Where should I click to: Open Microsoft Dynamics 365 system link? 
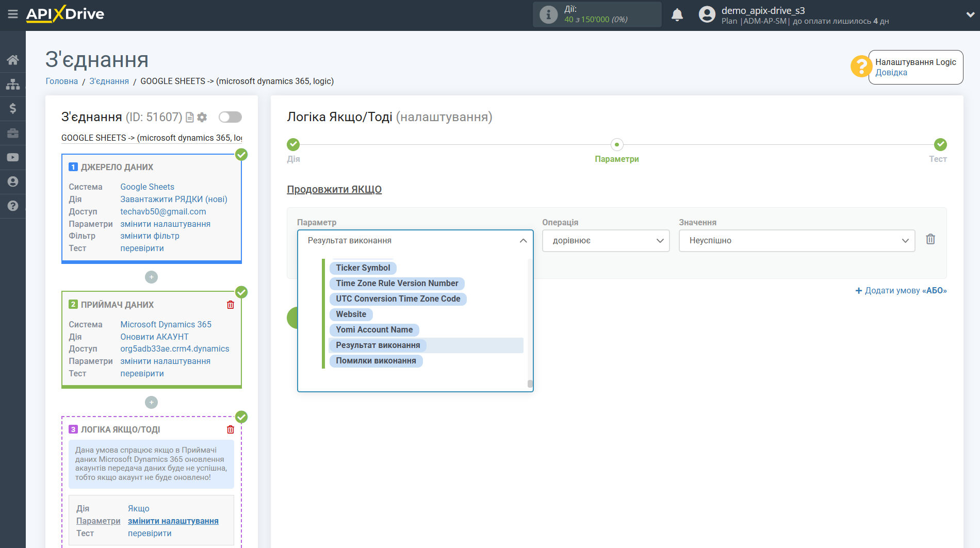166,325
